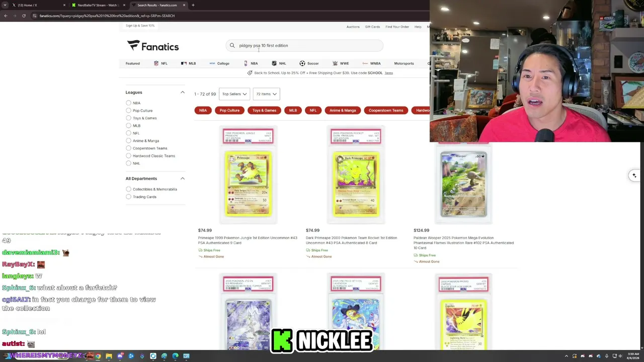Open the Featured navigation menu
Screen dimensions: 644x362
click(133, 63)
